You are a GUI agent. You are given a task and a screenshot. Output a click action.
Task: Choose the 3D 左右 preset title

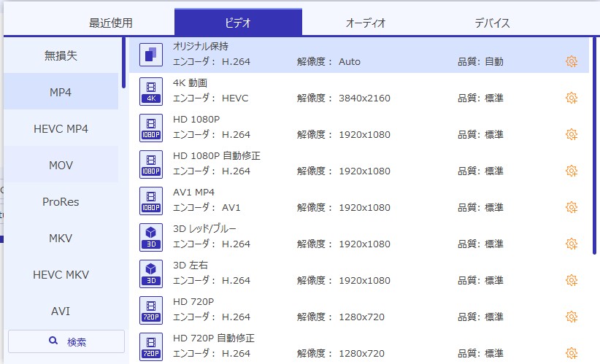191,265
